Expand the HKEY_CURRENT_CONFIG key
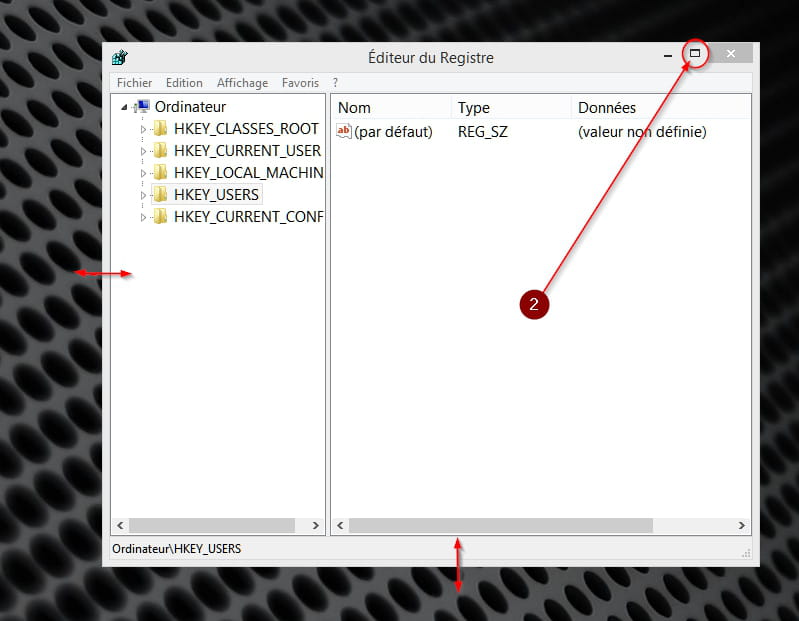 point(143,218)
